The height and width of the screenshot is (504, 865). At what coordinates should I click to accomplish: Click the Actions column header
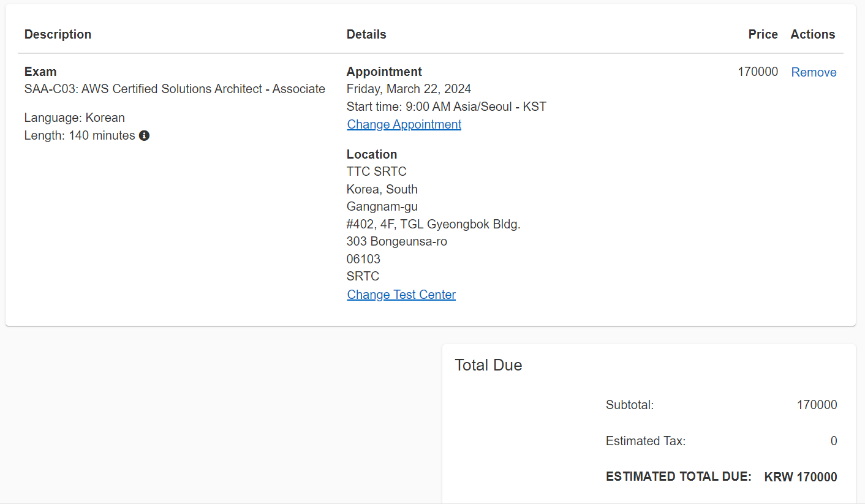(x=812, y=34)
